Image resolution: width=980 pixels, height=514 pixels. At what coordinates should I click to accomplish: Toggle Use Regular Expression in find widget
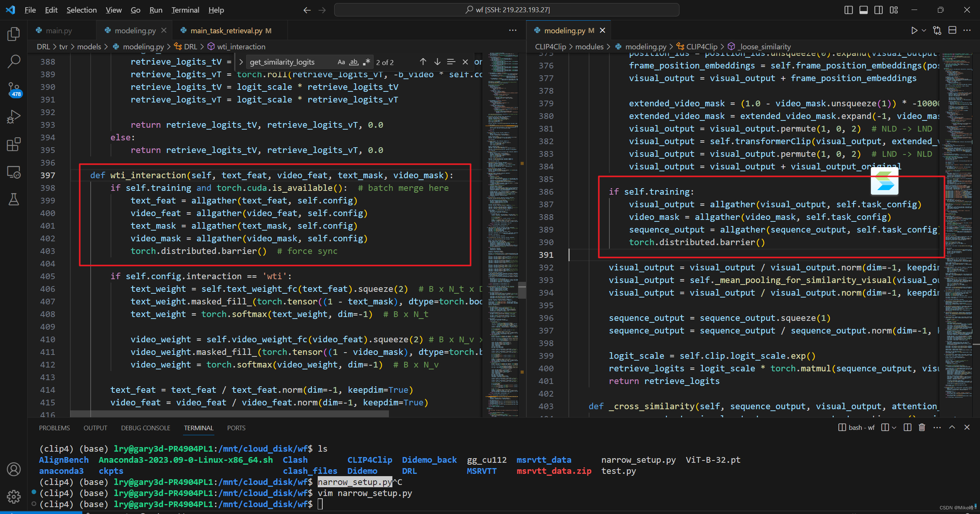366,62
